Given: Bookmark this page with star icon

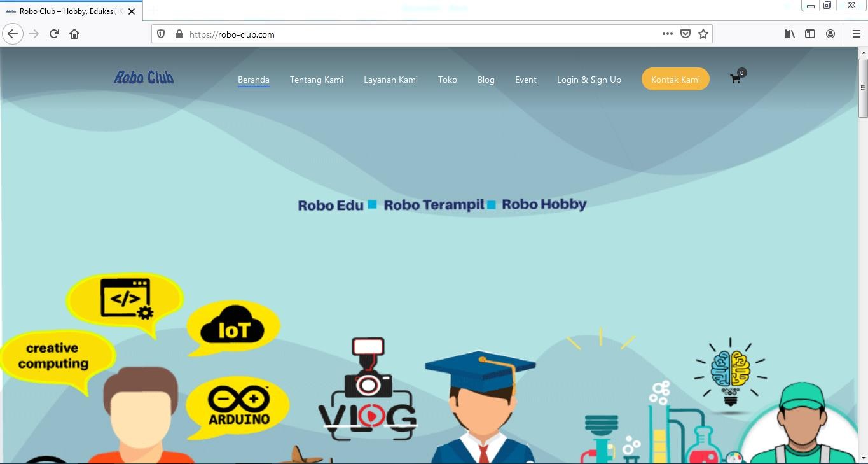Looking at the screenshot, I should 703,34.
